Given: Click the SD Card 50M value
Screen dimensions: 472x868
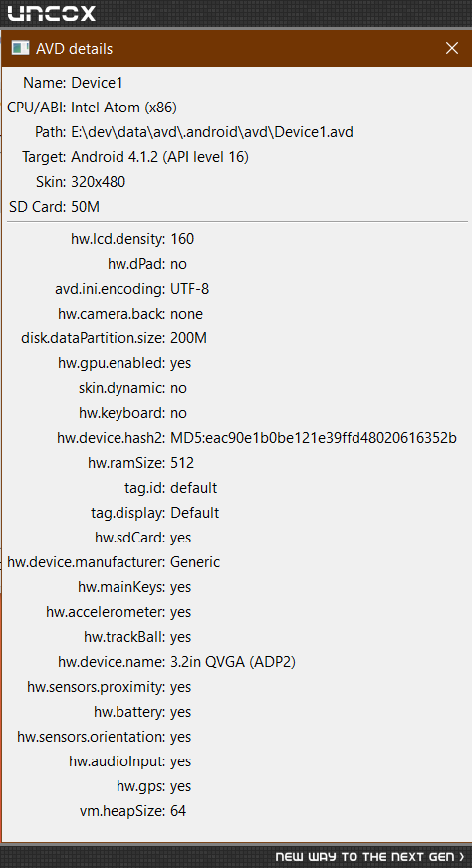Looking at the screenshot, I should point(86,207).
